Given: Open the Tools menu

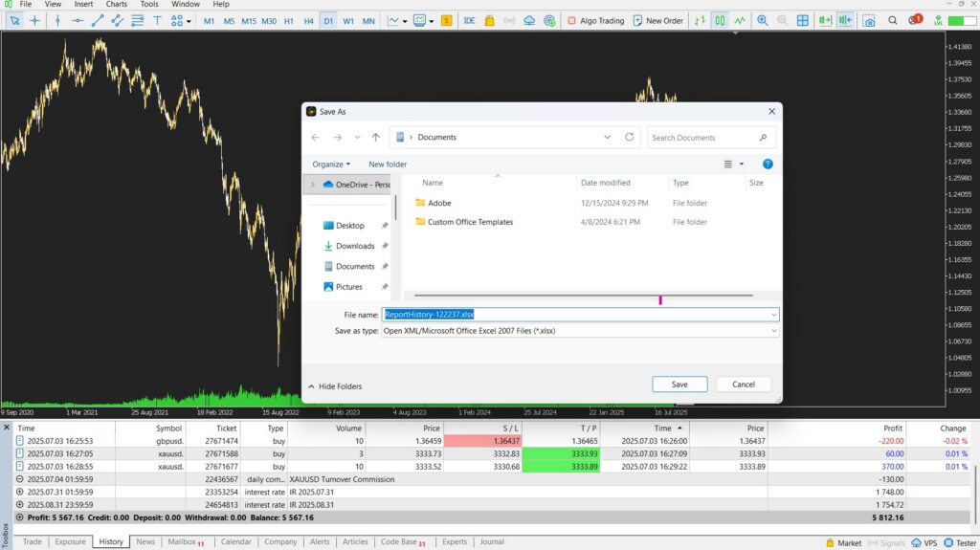Looking at the screenshot, I should (x=149, y=4).
